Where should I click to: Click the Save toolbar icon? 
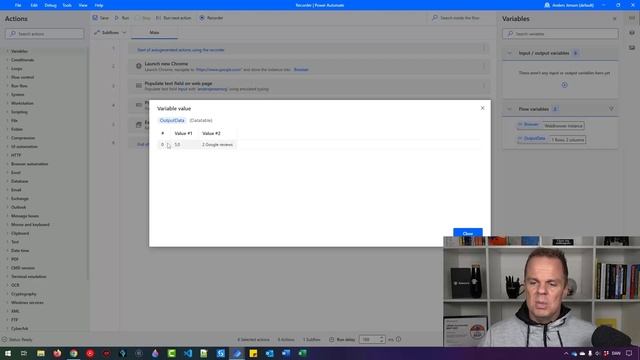click(95, 18)
